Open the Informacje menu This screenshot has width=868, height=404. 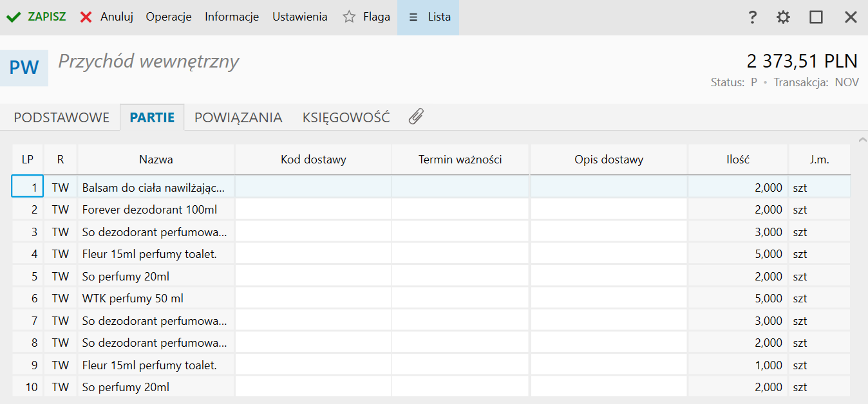232,17
